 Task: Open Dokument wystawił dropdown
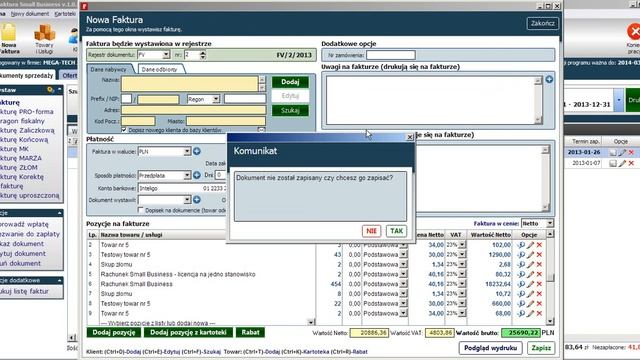(187, 200)
